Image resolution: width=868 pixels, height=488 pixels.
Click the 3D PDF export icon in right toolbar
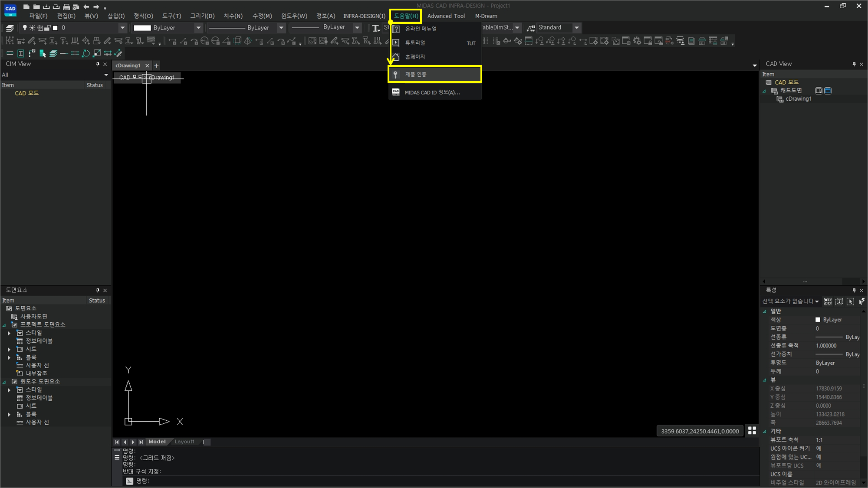[x=670, y=41]
